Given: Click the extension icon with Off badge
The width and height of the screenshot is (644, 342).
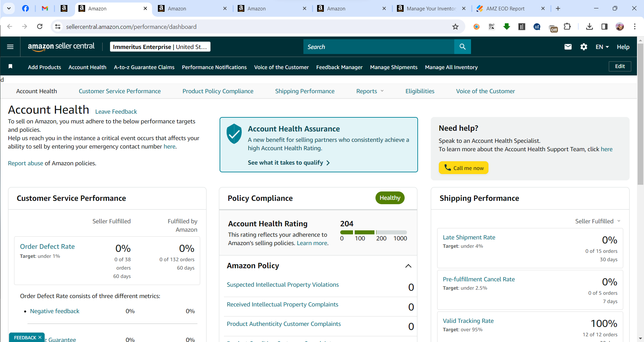Looking at the screenshot, I should 553,28.
